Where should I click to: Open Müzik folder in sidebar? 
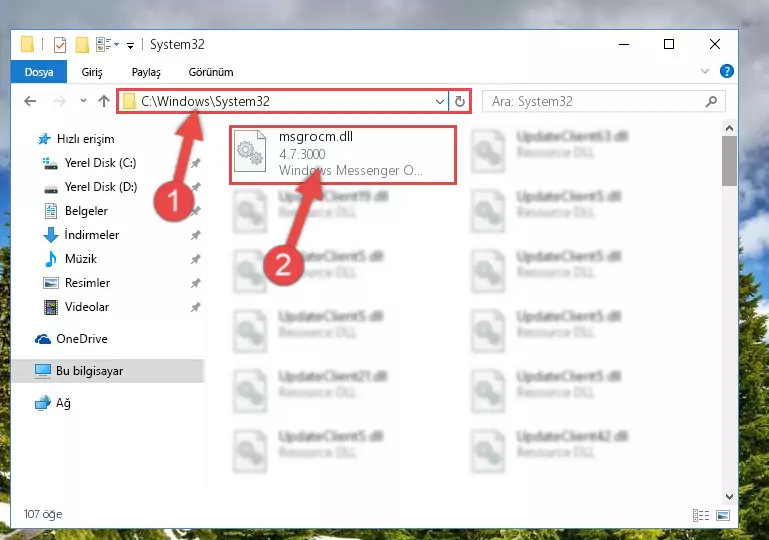[x=80, y=258]
